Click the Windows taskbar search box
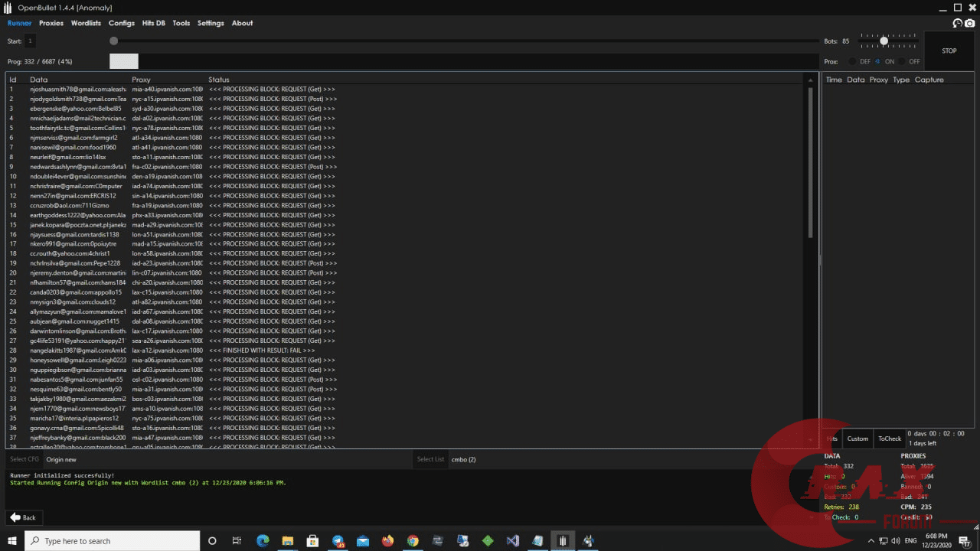This screenshot has height=551, width=980. pyautogui.click(x=112, y=541)
